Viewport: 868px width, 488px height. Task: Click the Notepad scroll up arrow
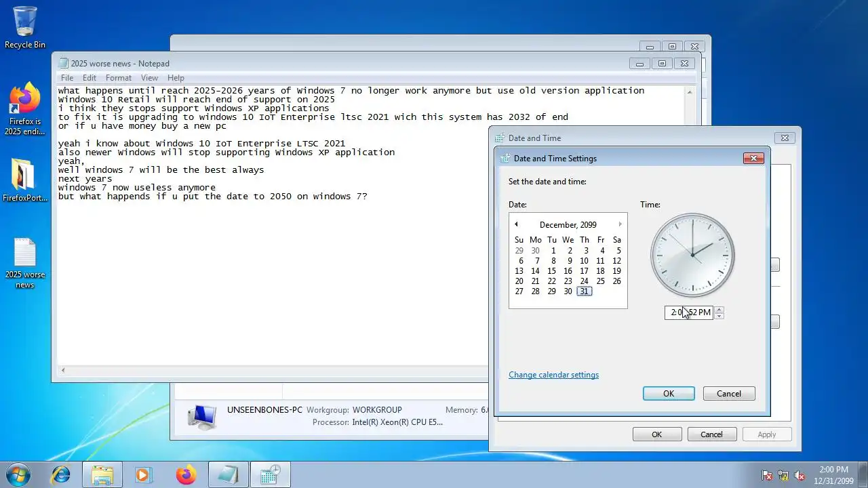click(690, 92)
